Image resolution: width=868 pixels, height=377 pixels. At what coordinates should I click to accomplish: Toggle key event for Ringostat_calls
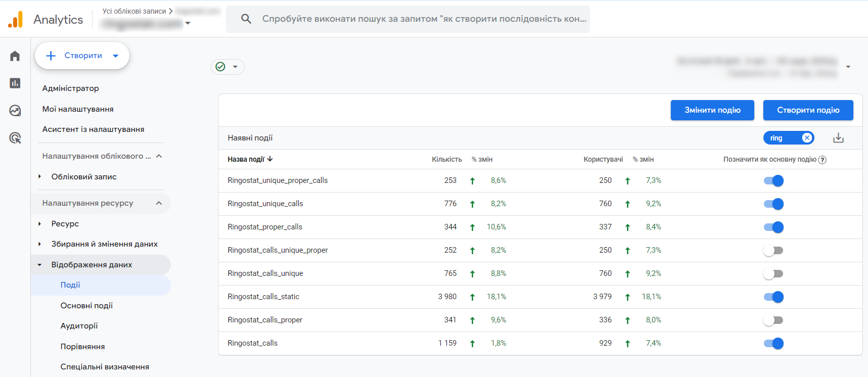coord(773,343)
